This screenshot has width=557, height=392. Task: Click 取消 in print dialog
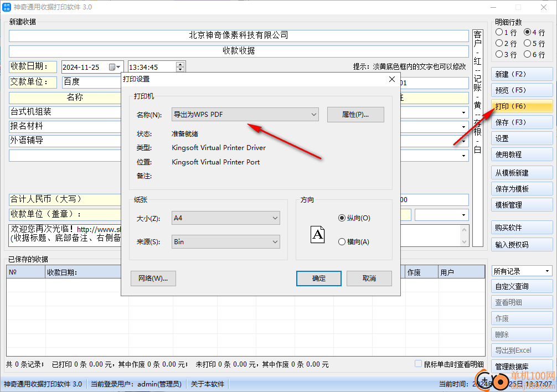369,278
